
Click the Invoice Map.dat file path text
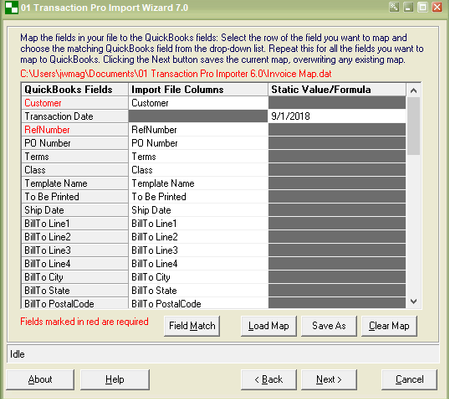click(x=176, y=74)
